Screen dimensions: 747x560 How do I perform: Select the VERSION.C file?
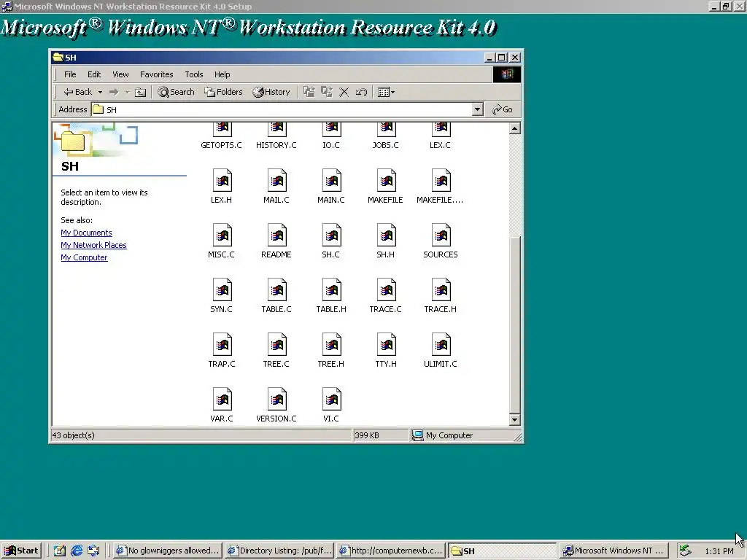pos(276,405)
